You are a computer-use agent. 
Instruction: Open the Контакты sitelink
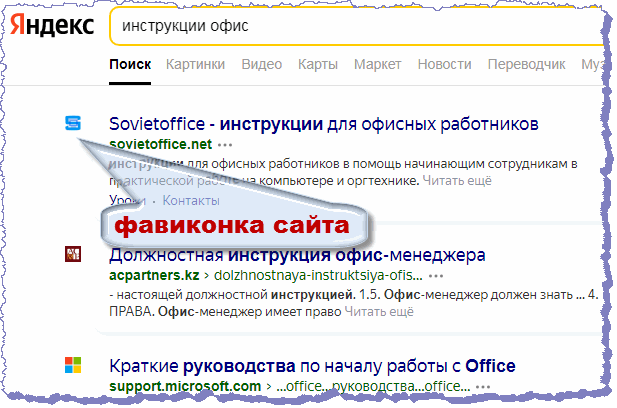[191, 201]
